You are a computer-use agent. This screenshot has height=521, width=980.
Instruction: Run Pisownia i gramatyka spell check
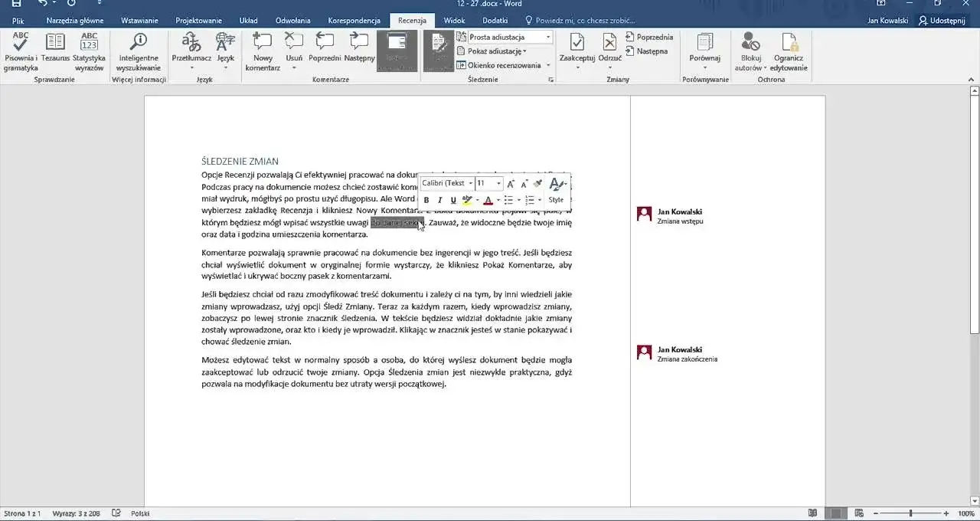click(x=18, y=52)
